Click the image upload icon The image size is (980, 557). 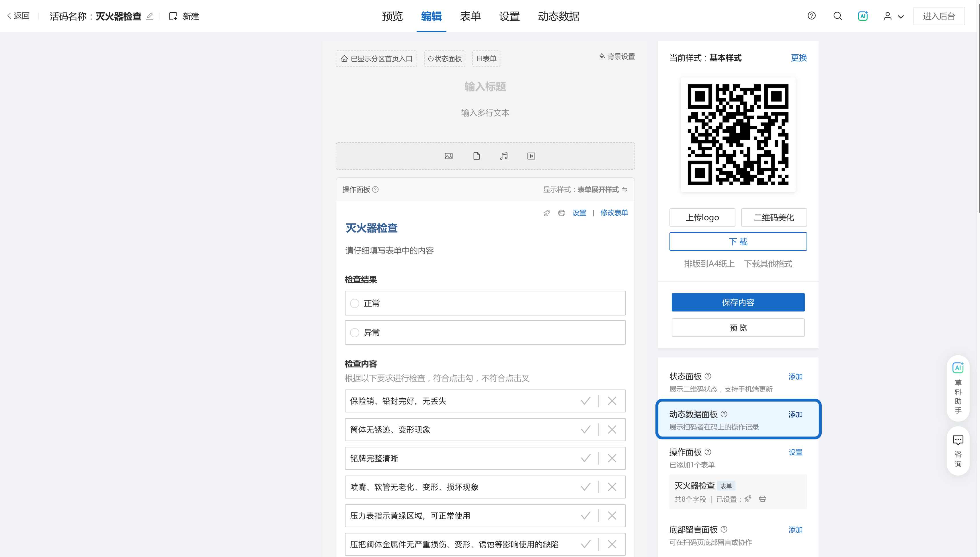point(448,156)
